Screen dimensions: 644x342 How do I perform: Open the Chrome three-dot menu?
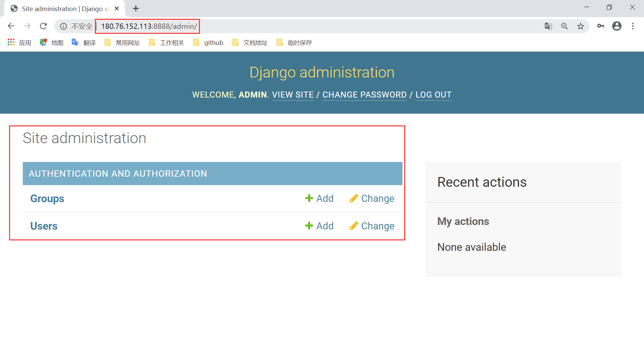[x=633, y=26]
